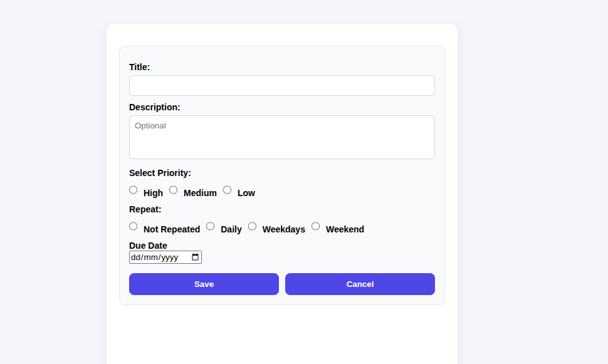Click the Save button
The image size is (608, 364).
pos(204,284)
